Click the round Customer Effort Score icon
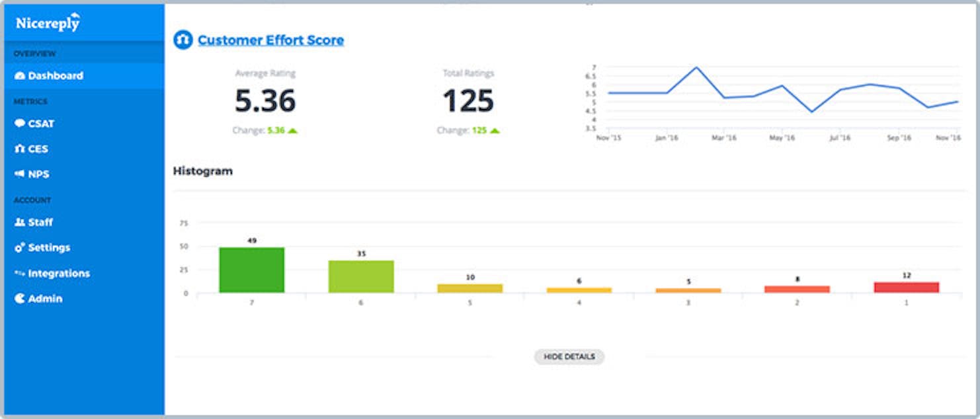Image resolution: width=980 pixels, height=419 pixels. (183, 40)
